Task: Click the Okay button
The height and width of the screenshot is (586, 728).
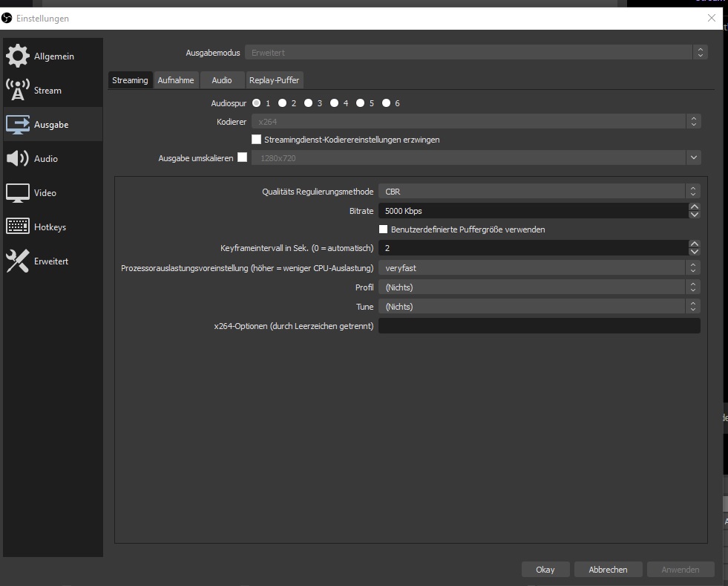Action: pos(545,570)
